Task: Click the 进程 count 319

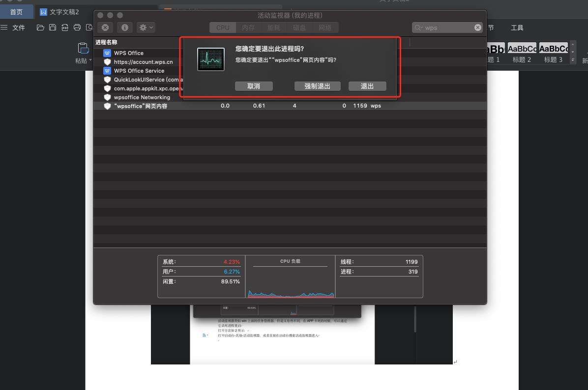Action: point(413,272)
